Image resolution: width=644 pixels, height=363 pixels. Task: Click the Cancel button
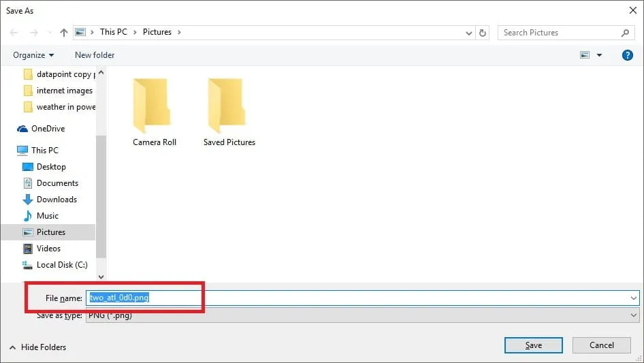click(x=602, y=345)
